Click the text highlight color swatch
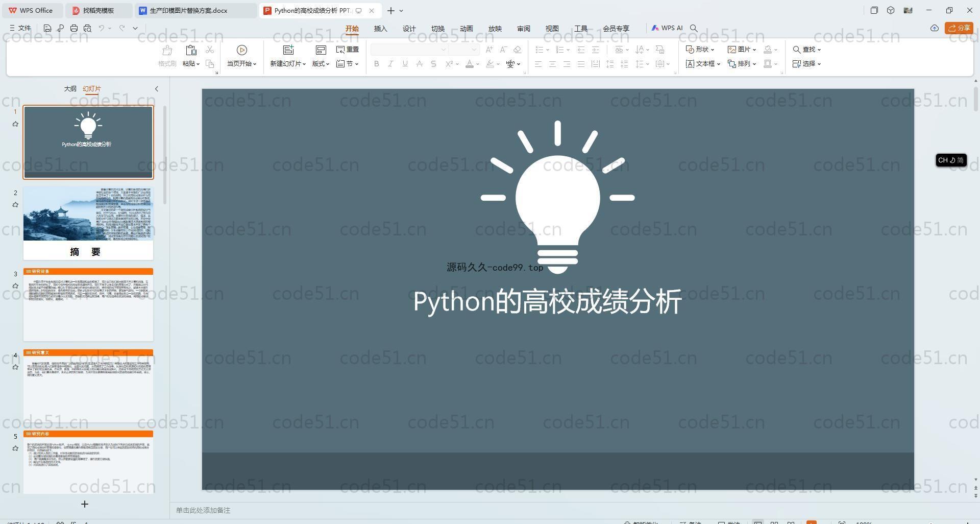The width and height of the screenshot is (980, 524). [x=490, y=64]
